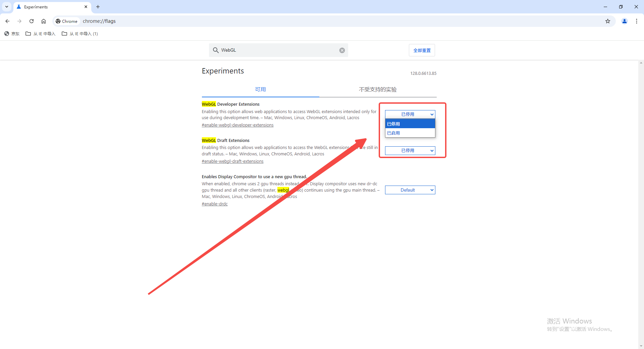Open the Chrome three-dot menu
644x349 pixels.
637,21
